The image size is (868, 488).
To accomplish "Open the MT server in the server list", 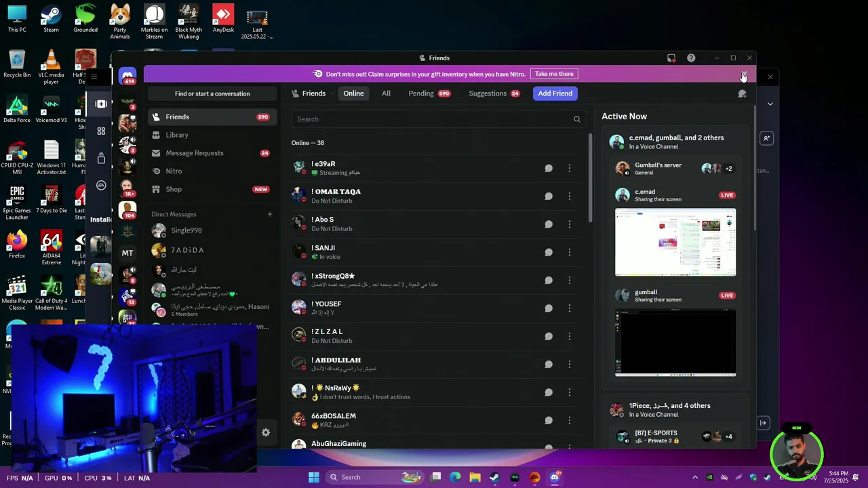I will click(127, 253).
